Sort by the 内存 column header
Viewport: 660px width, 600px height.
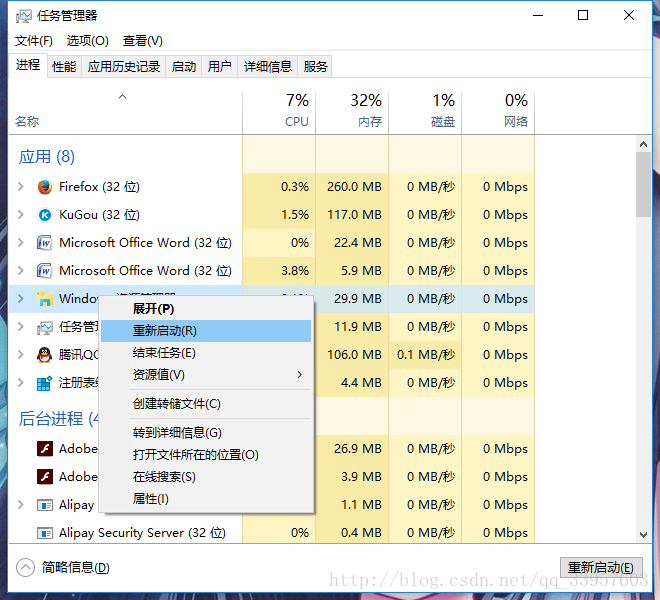pyautogui.click(x=352, y=113)
